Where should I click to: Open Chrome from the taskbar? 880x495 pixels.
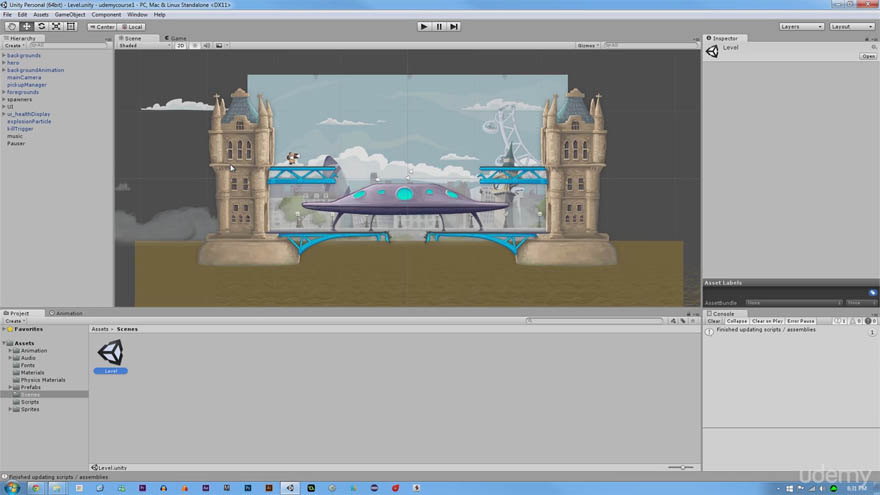tap(35, 488)
